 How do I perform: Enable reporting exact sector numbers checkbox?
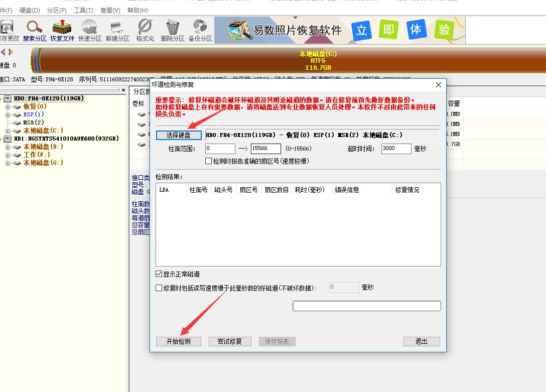click(x=209, y=161)
